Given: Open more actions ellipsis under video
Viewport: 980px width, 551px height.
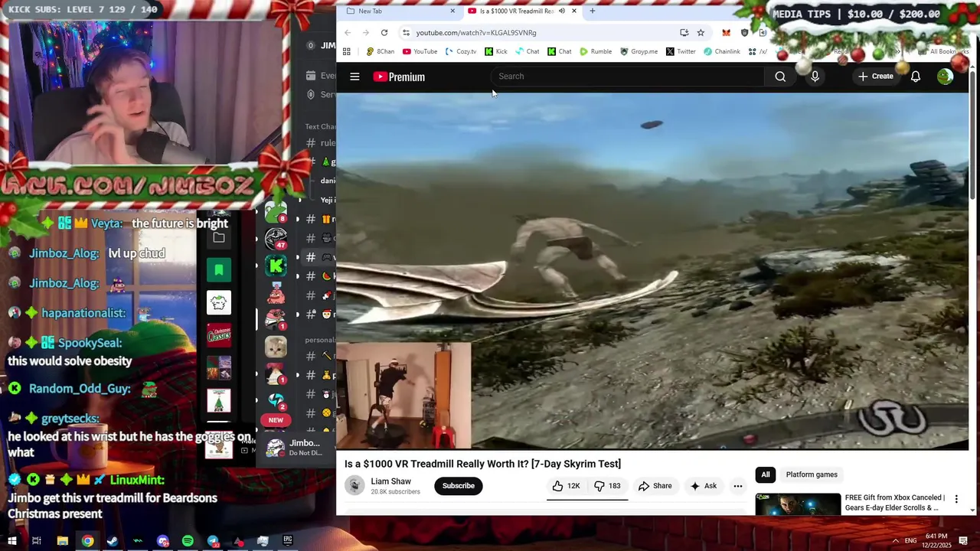Looking at the screenshot, I should point(738,486).
